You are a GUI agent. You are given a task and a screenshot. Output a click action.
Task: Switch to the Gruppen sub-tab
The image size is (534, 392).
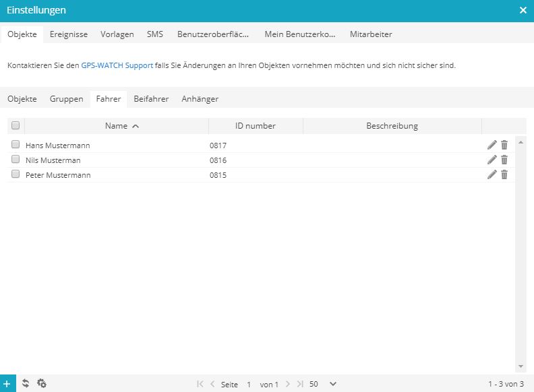(x=66, y=99)
